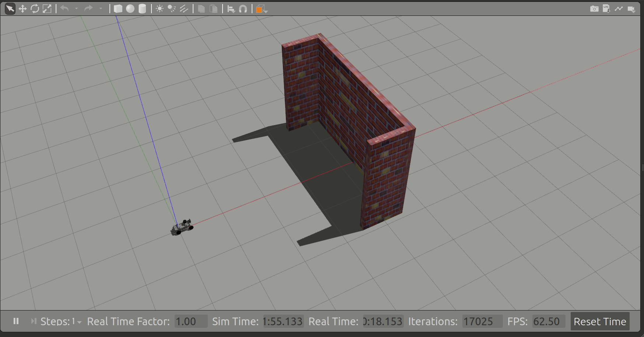Image resolution: width=644 pixels, height=337 pixels.
Task: Click the Real Time Factor value 1.00
Action: coord(191,321)
